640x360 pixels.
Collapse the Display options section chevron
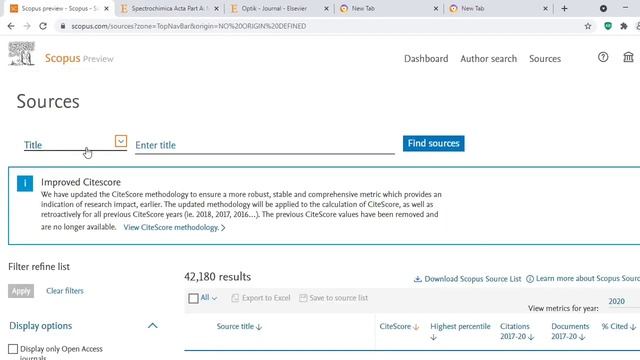[152, 326]
